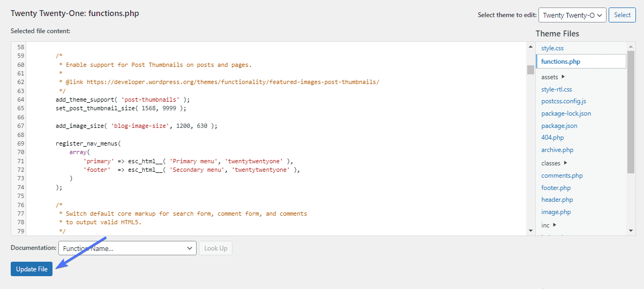Click the set_post_thumbnail_size line
The width and height of the screenshot is (644, 289).
click(121, 108)
